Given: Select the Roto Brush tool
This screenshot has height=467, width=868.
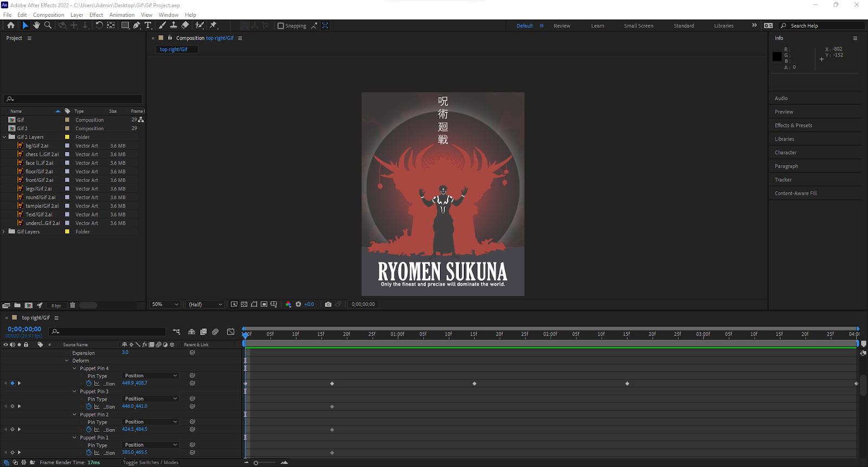Looking at the screenshot, I should [200, 25].
